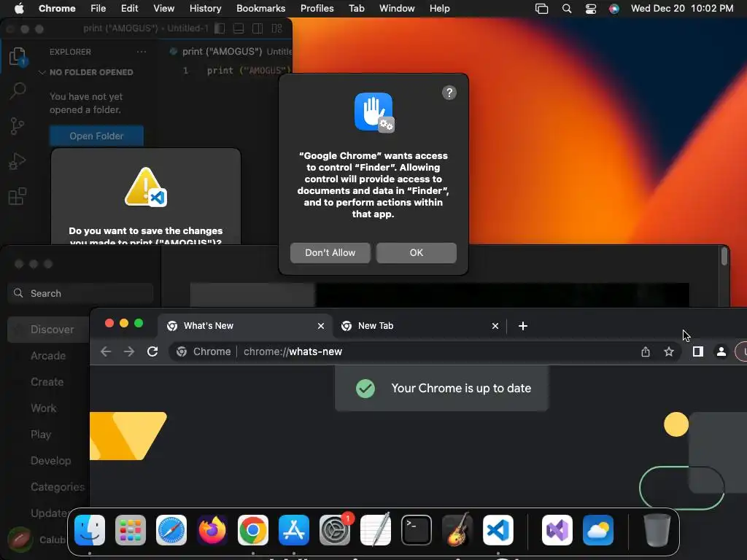Reload the Chrome page
Viewport: 747px width, 560px height.
(x=152, y=351)
